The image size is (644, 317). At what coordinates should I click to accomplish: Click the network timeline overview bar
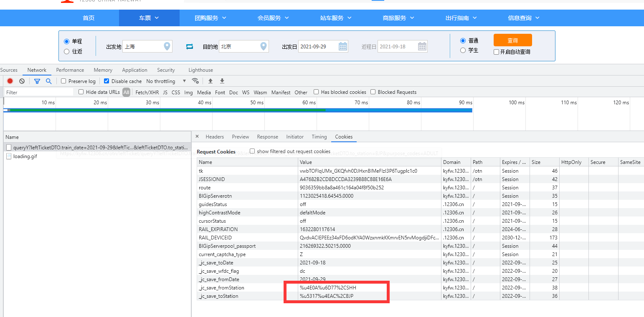(238, 110)
